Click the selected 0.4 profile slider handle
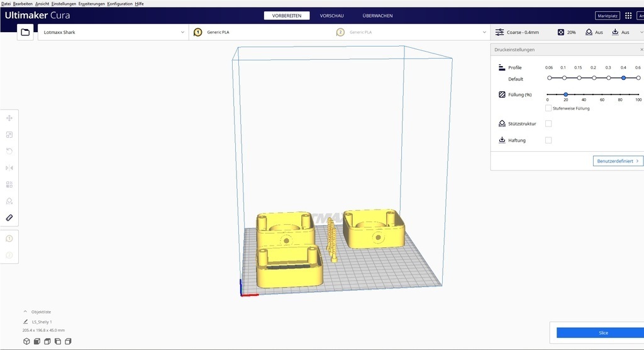Viewport: 644px width, 350px height. click(x=623, y=77)
